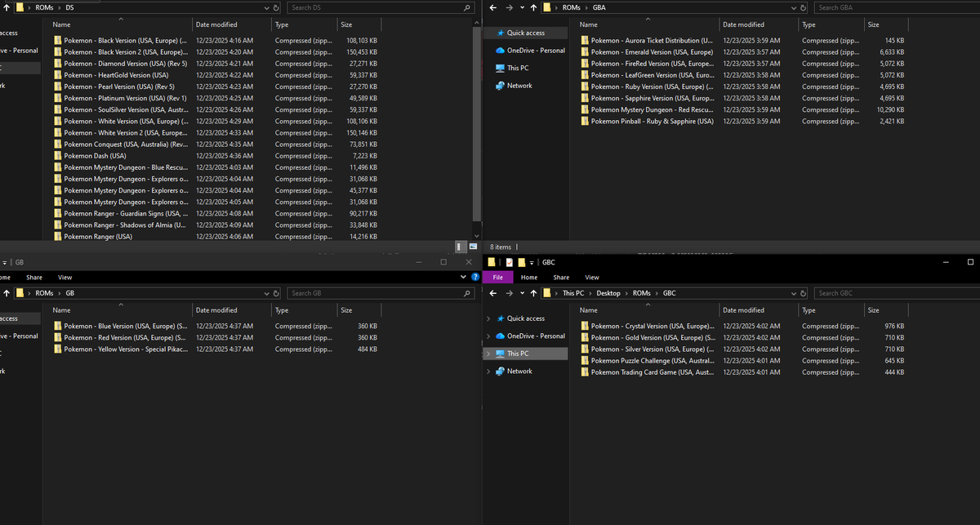Open recent locations dropdown in GBC window
This screenshot has height=525, width=980.
522,293
